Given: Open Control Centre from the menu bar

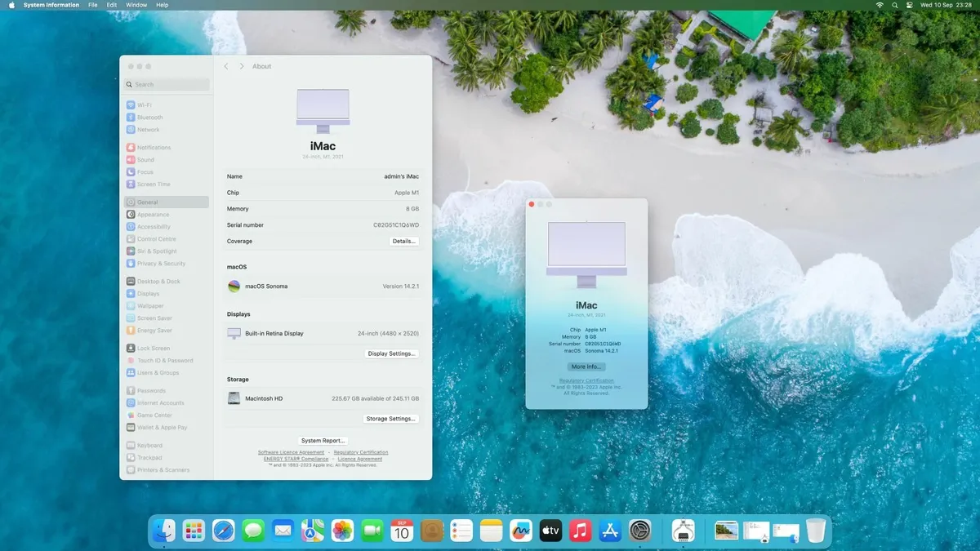Looking at the screenshot, I should (909, 5).
